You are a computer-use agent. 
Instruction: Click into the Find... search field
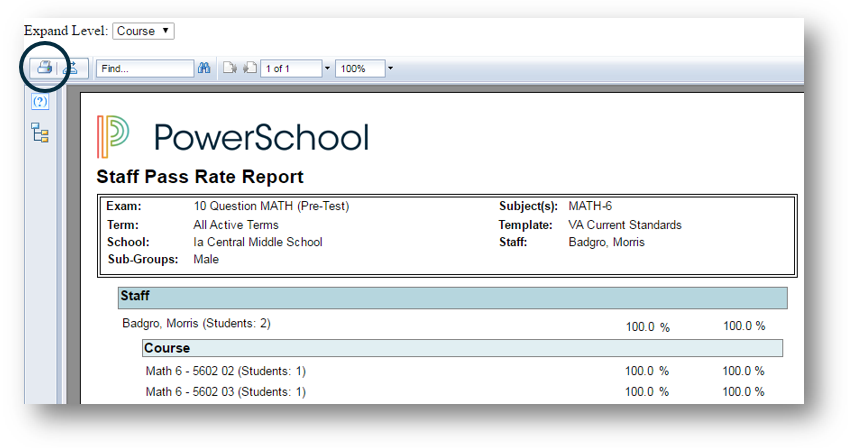[145, 69]
